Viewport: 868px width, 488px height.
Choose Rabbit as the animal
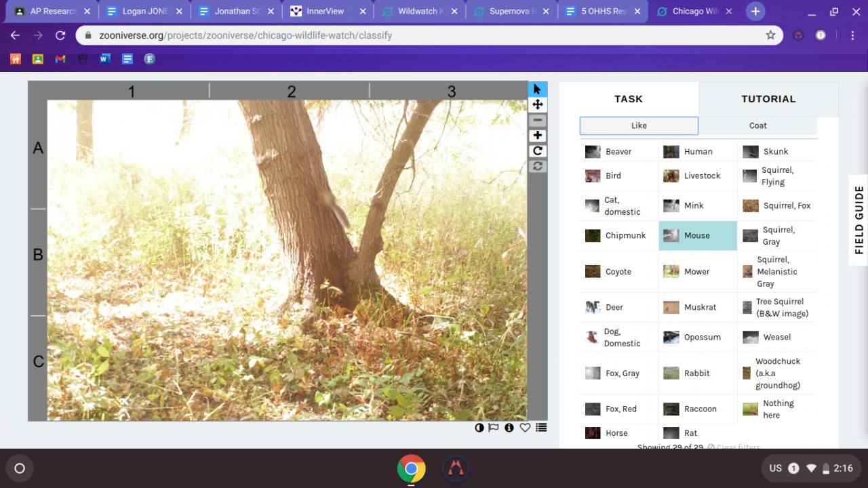click(x=698, y=373)
